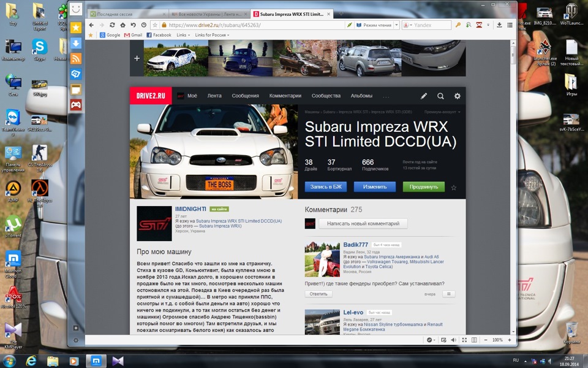The height and width of the screenshot is (368, 588).
Task: Expand the plus strip of car thumbnails
Action: (137, 58)
